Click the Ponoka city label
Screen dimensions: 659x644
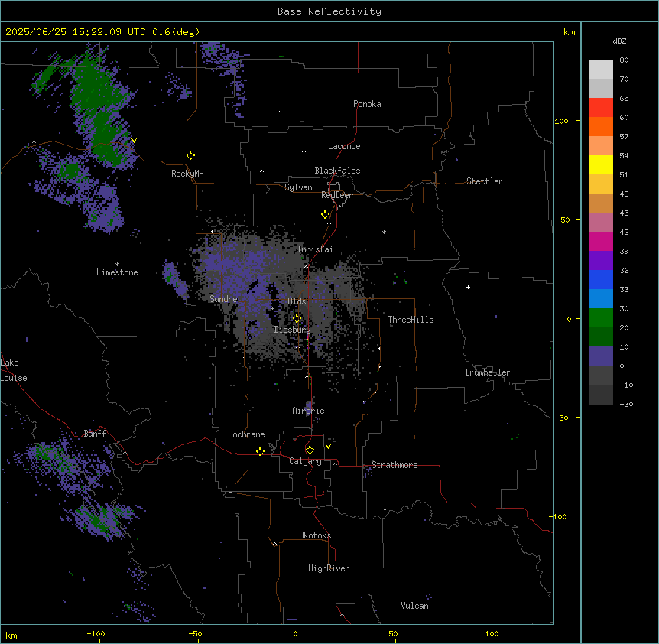tap(367, 104)
